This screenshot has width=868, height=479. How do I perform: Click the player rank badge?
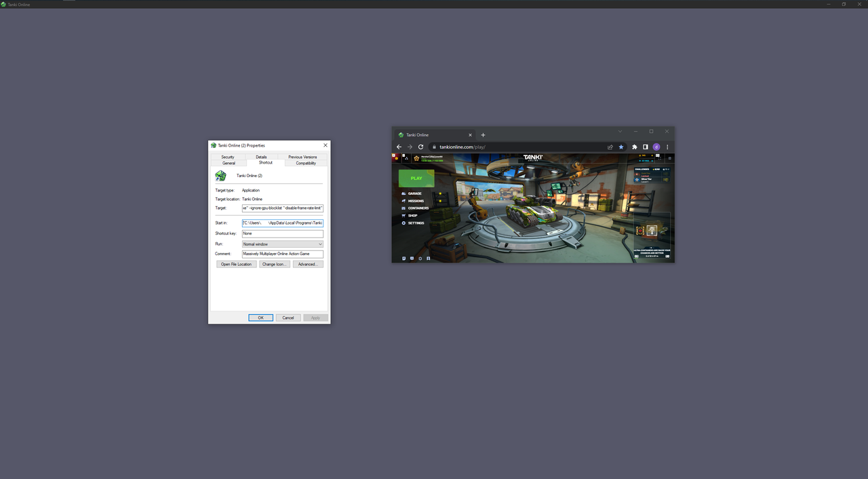tap(416, 159)
